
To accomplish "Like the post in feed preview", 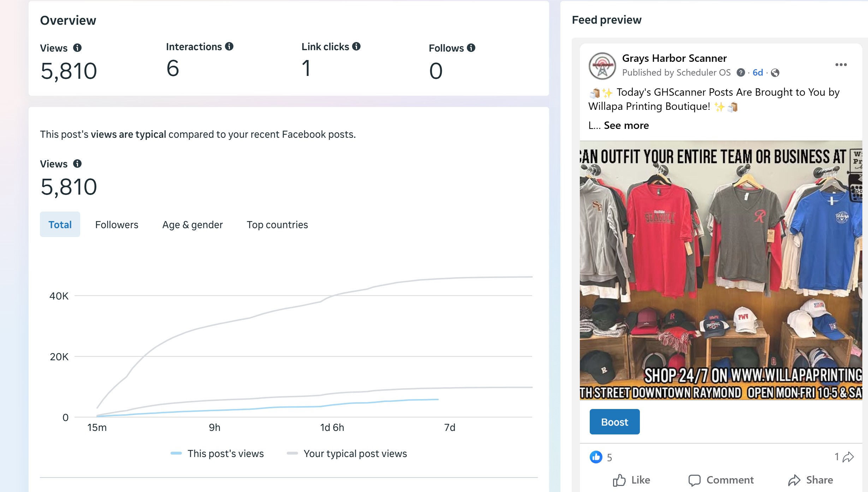I will (x=631, y=480).
